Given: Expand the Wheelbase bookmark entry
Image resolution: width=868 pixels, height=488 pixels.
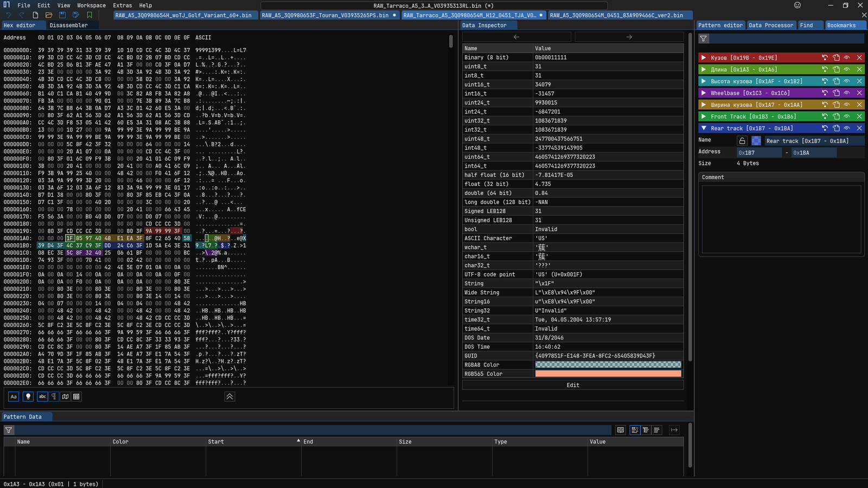Looking at the screenshot, I should (704, 93).
